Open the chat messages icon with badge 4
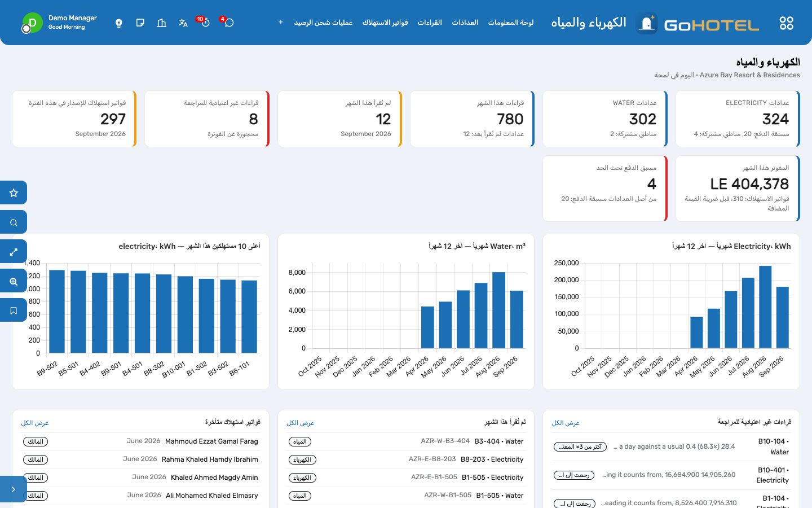This screenshot has width=812, height=508. click(228, 23)
